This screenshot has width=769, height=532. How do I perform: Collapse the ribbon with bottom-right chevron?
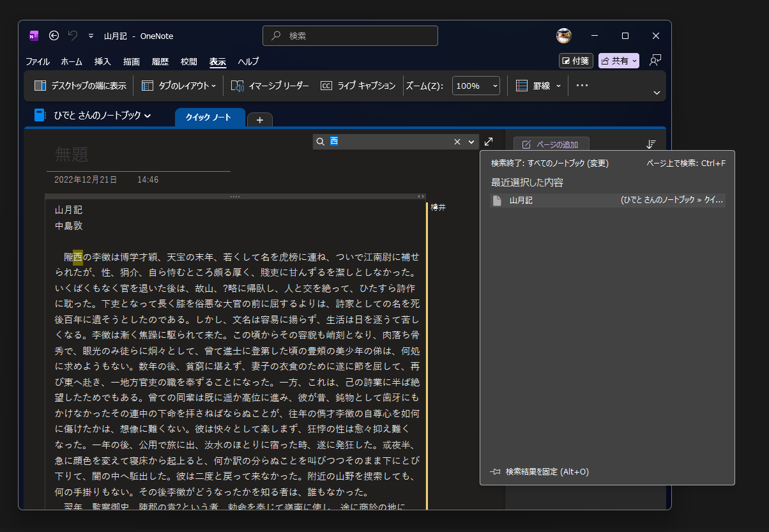tap(657, 93)
